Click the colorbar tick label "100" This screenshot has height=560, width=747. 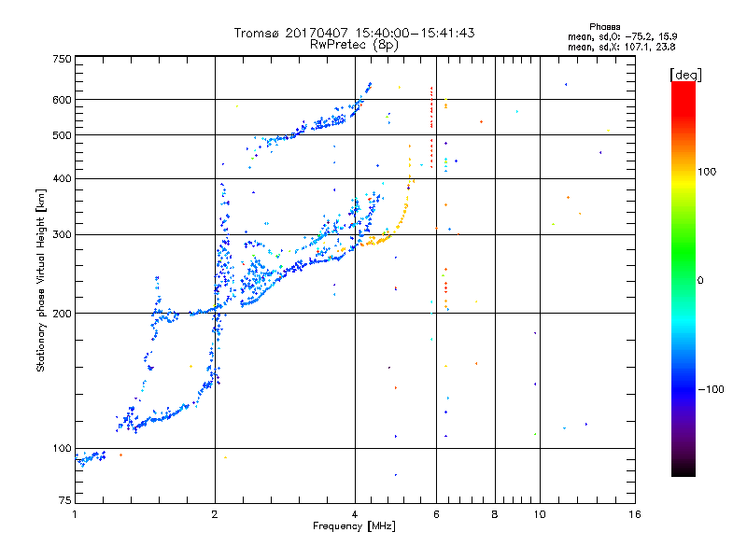[707, 172]
